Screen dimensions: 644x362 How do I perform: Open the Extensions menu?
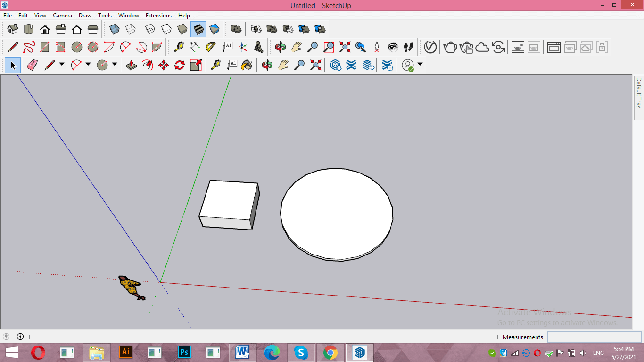(x=158, y=16)
